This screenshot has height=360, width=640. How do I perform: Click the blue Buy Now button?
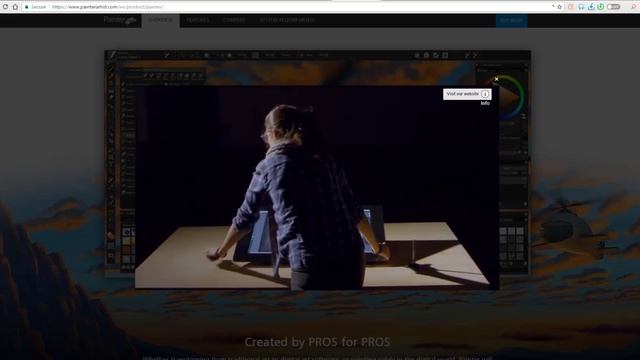coord(511,20)
